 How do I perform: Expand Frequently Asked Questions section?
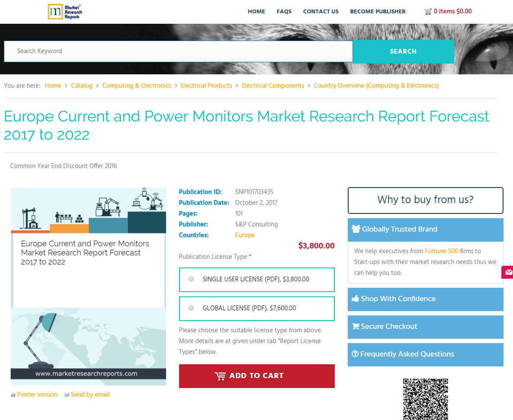click(425, 354)
